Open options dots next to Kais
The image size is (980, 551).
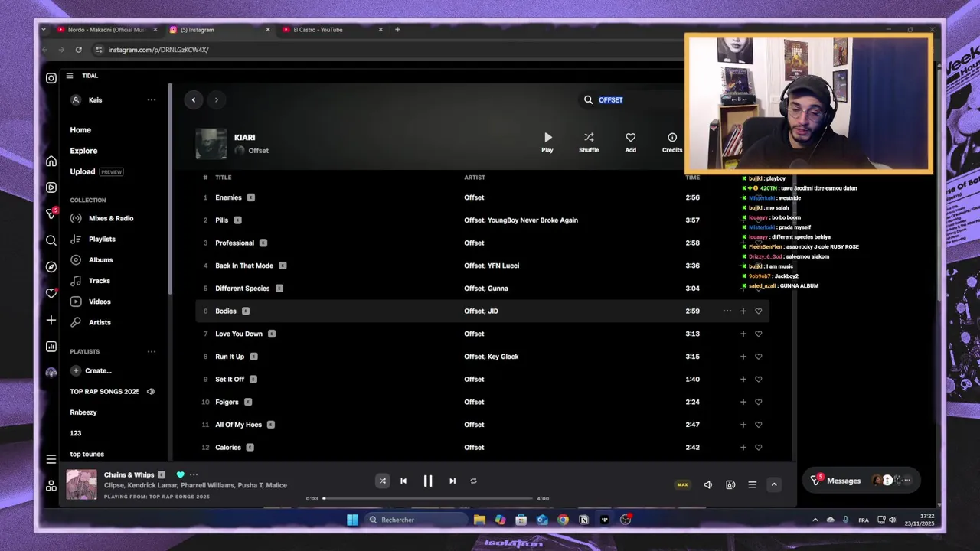tap(152, 100)
